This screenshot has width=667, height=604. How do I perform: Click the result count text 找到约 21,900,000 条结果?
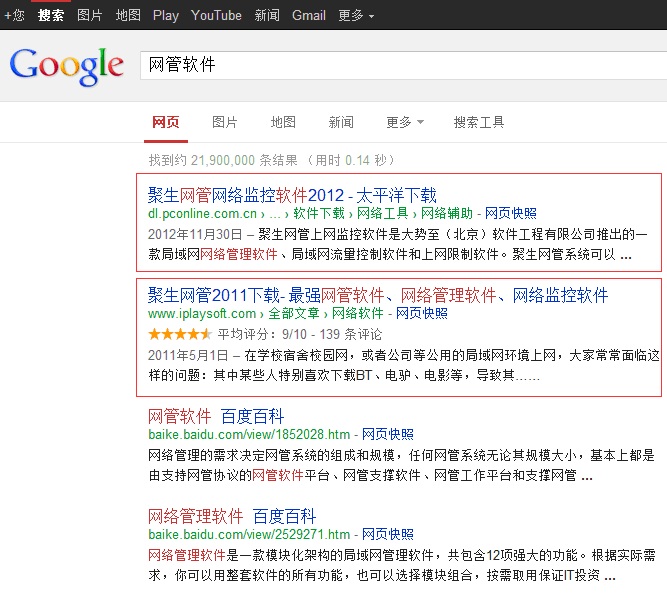[223, 160]
